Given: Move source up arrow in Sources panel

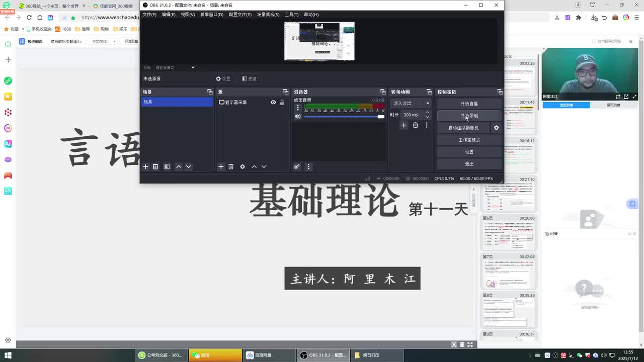Looking at the screenshot, I should [x=254, y=166].
